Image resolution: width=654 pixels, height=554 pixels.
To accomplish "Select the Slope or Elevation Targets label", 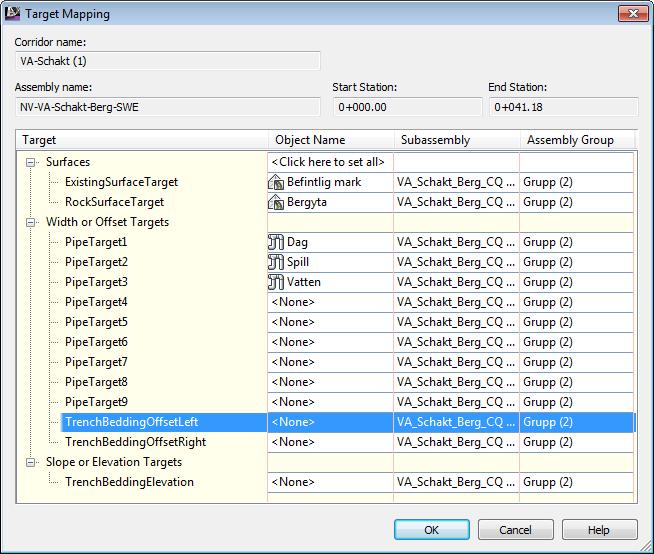I will click(114, 462).
